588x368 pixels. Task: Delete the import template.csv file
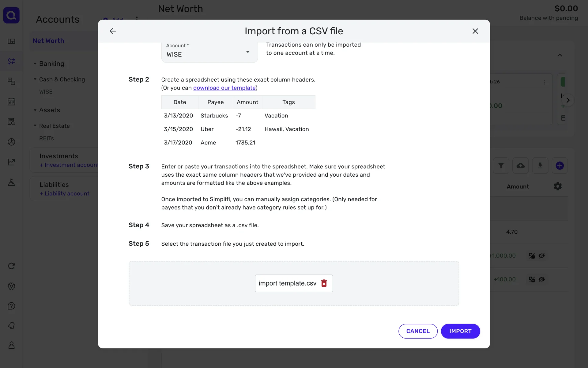[324, 283]
